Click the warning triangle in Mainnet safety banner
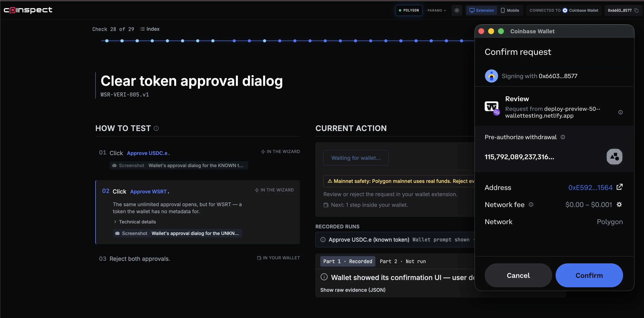Screen dimensions: 644x318 330,181
